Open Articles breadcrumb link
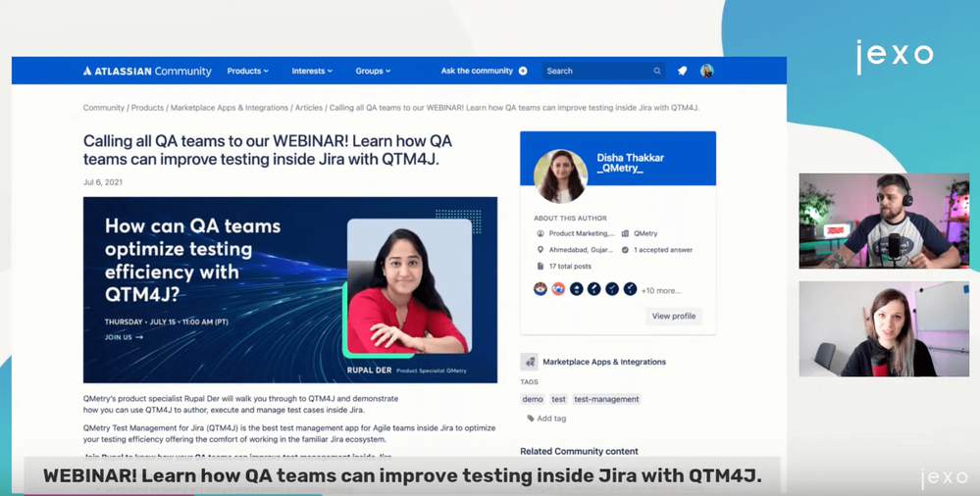Image resolution: width=980 pixels, height=496 pixels. coord(309,108)
